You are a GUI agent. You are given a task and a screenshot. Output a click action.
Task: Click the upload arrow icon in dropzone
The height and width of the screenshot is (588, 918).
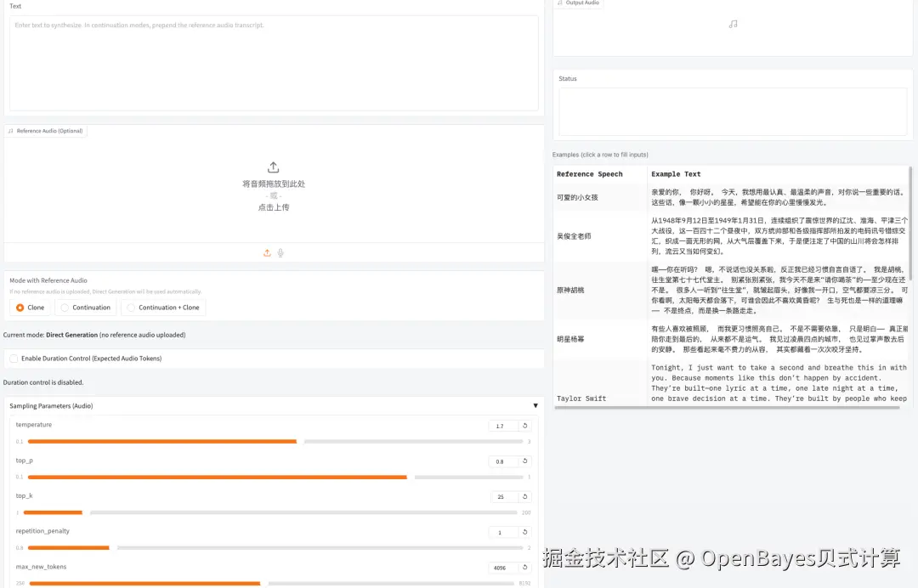(x=274, y=167)
